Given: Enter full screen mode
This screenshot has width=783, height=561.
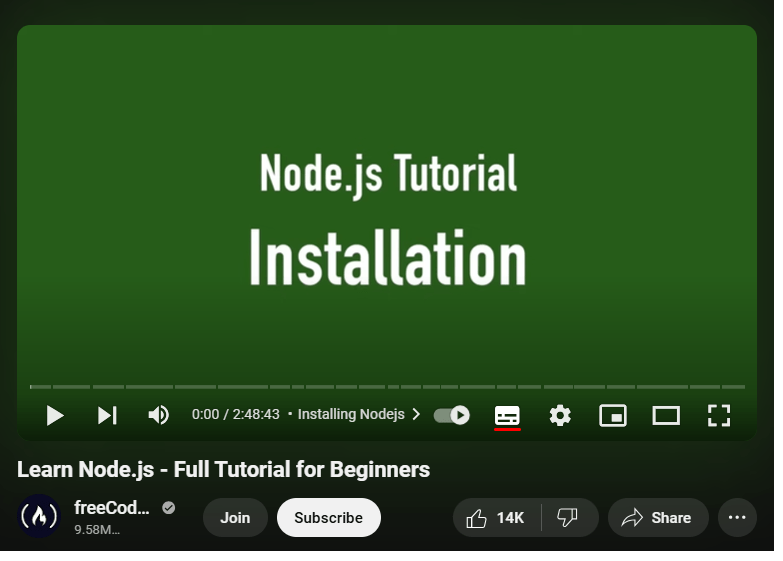Looking at the screenshot, I should [719, 416].
